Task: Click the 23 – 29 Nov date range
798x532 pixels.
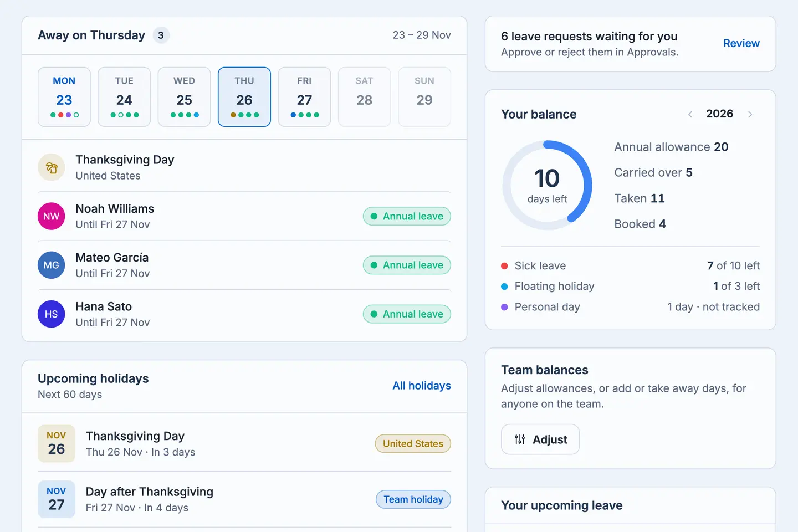Action: (422, 35)
